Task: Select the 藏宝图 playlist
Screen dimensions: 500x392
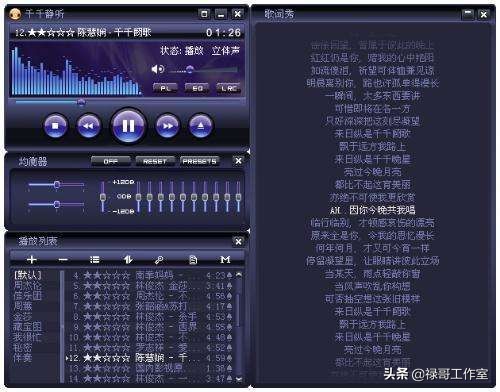Action: click(x=28, y=327)
